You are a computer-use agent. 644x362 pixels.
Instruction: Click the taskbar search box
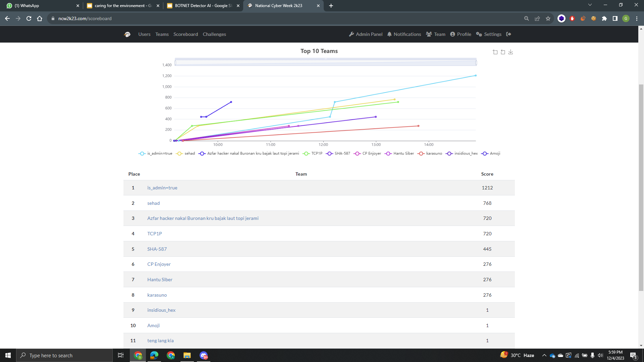tap(64, 355)
